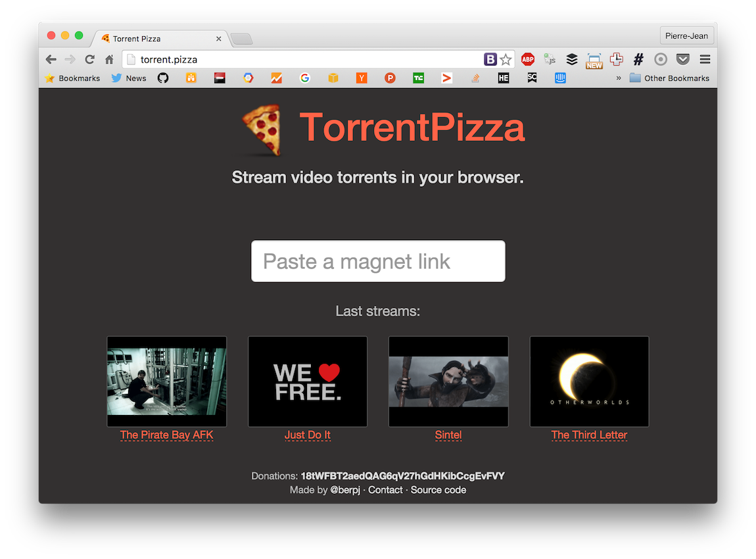756x559 pixels.
Task: Focus the torrent.pizza address bar
Action: (x=308, y=59)
